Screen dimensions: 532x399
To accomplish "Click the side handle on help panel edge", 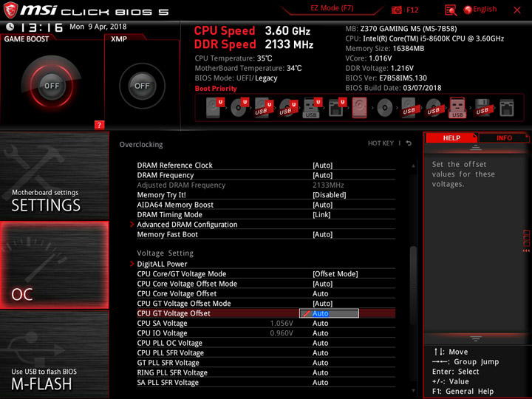I will click(x=526, y=241).
